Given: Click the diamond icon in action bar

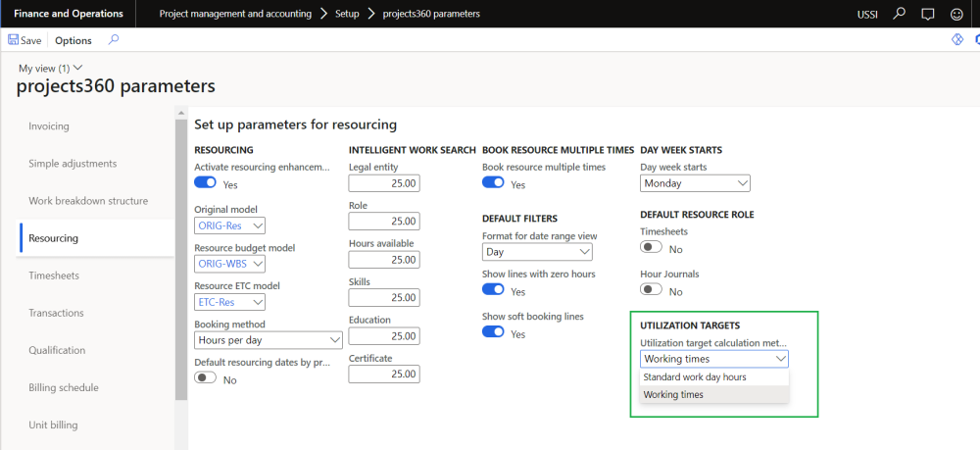Looking at the screenshot, I should click(x=958, y=40).
